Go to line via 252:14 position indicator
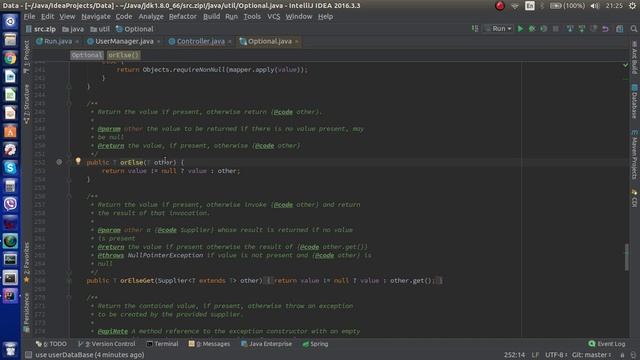The height and width of the screenshot is (360, 640). 514,355
